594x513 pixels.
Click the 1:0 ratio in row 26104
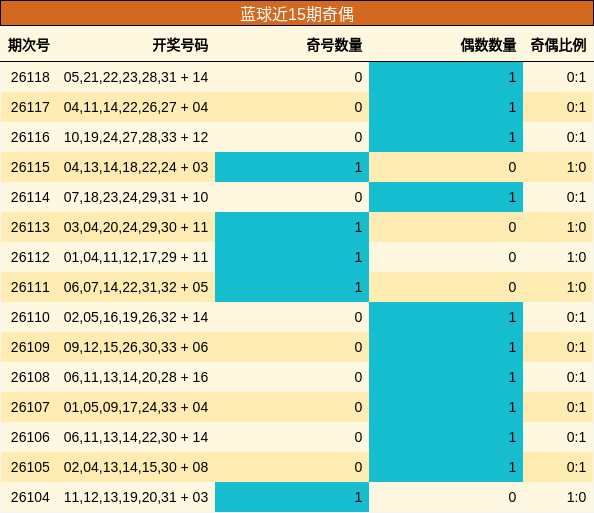[576, 497]
